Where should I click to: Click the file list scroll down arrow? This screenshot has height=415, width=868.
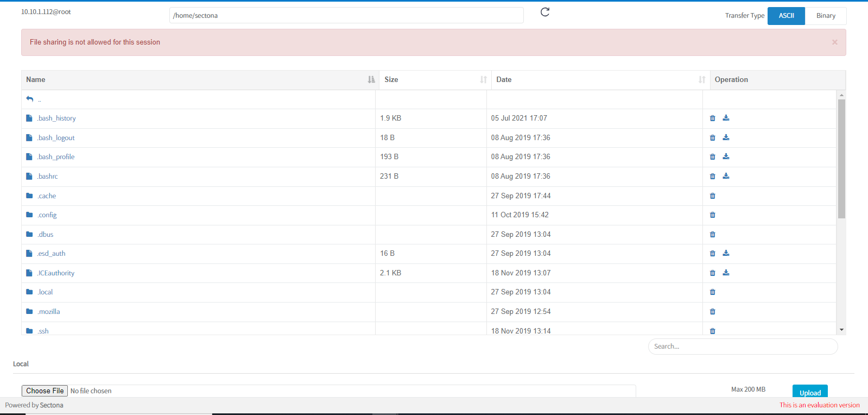click(841, 330)
